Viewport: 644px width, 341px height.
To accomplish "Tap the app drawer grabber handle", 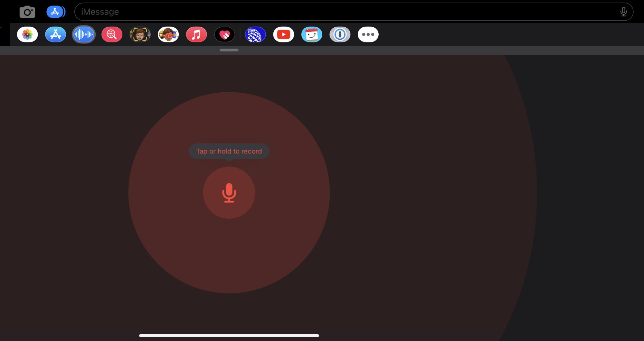I will pos(229,50).
